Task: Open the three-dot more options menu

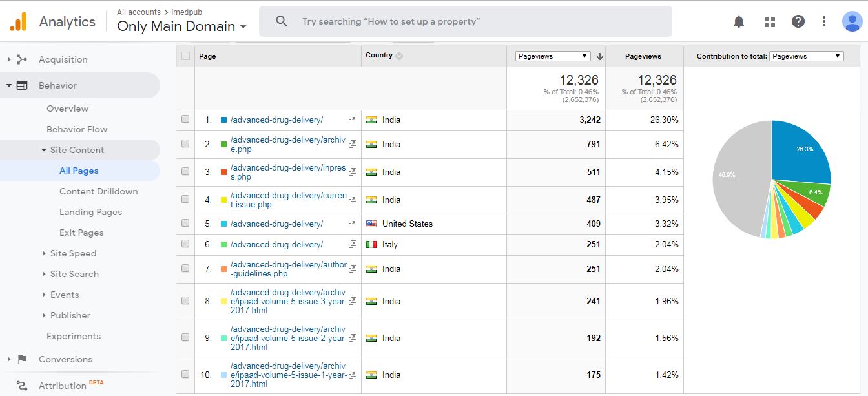Action: pos(824,21)
